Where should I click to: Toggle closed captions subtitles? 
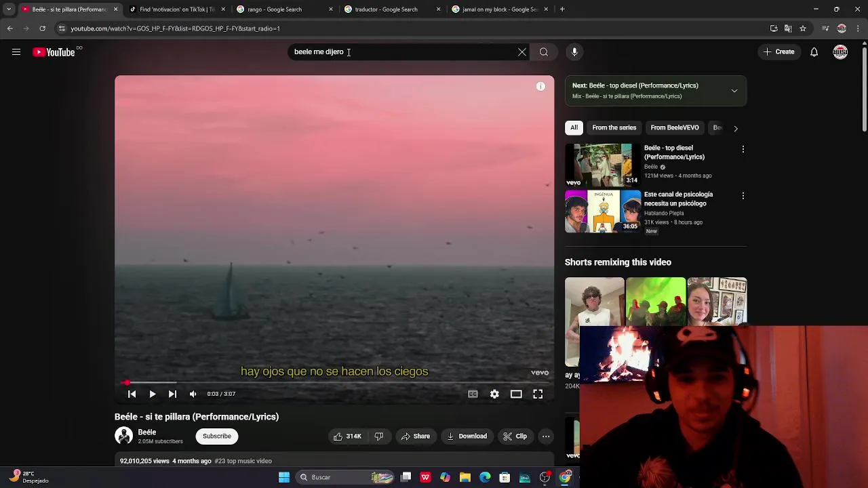click(x=473, y=394)
